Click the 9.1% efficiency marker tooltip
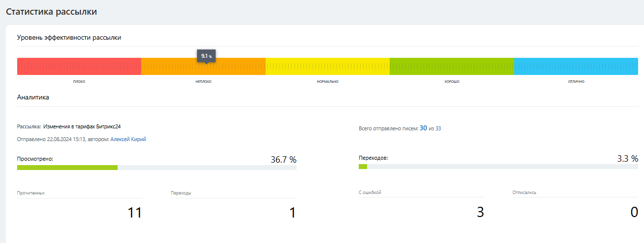The height and width of the screenshot is (243, 644). (x=206, y=56)
